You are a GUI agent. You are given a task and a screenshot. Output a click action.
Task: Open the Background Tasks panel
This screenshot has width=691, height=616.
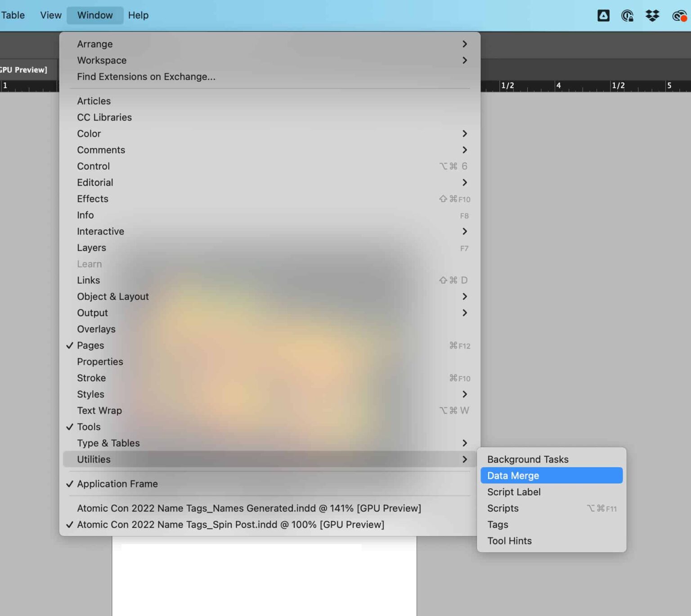click(x=528, y=459)
